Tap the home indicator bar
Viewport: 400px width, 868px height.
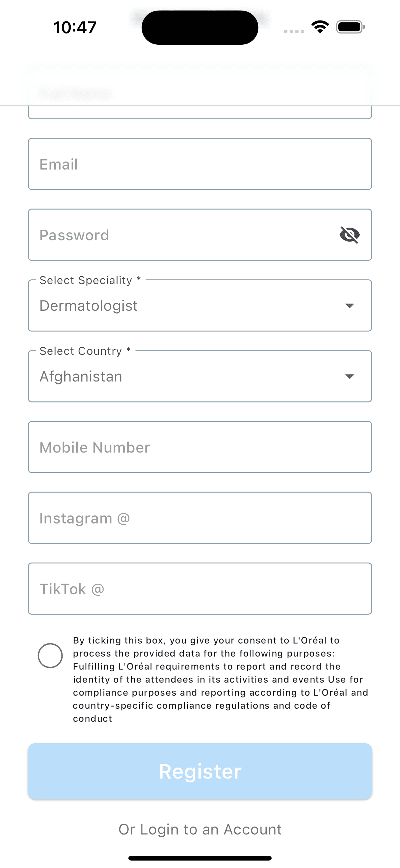click(200, 858)
